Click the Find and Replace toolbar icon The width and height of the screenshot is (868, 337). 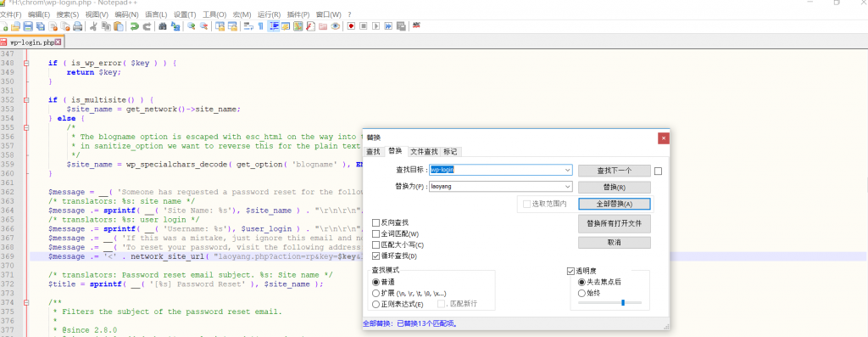click(x=175, y=26)
